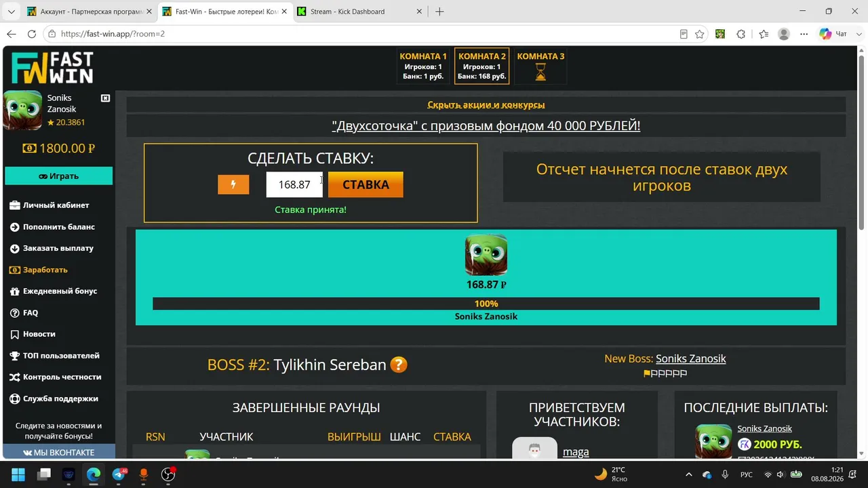
Task: Open ТОП пользователей in the sidebar
Action: (55, 356)
